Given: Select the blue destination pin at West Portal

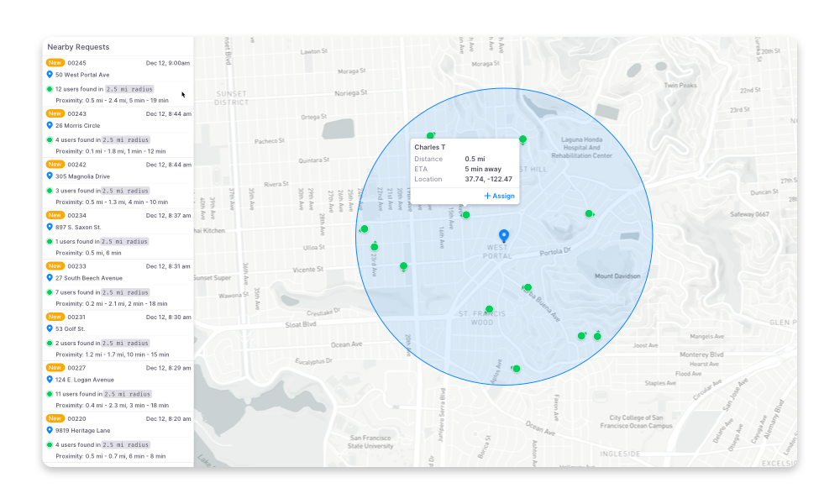Looking at the screenshot, I should [x=503, y=236].
